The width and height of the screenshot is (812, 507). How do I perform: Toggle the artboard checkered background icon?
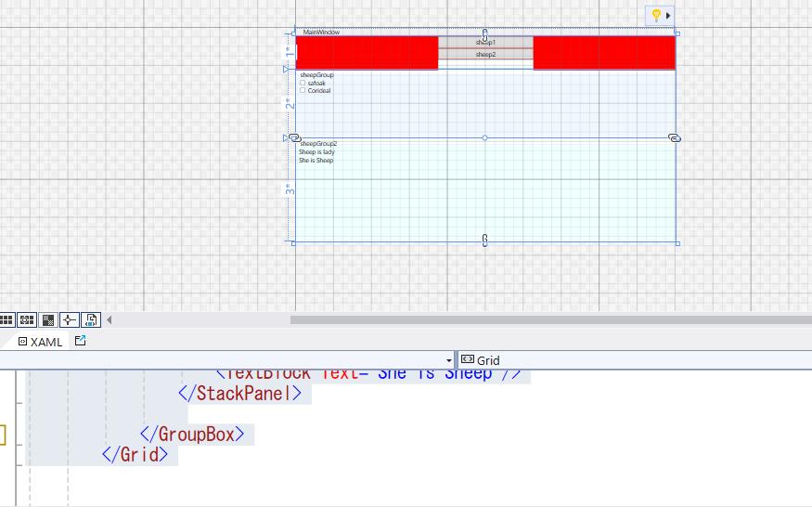48,319
